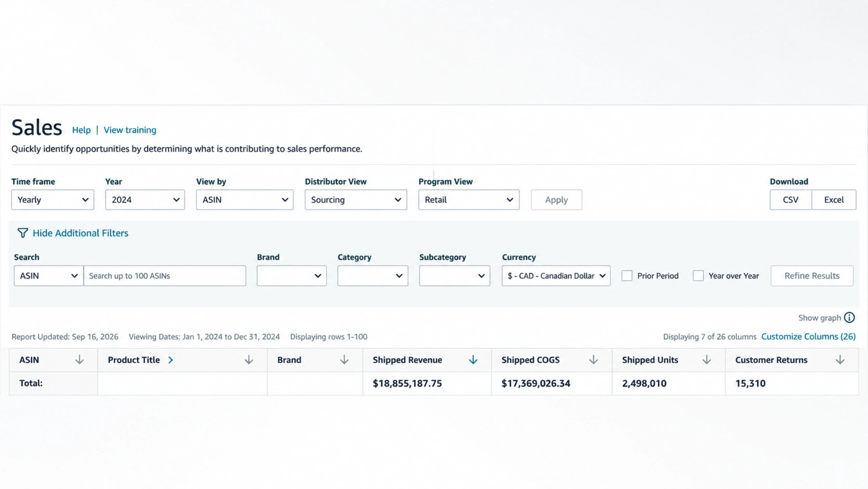868x489 pixels.
Task: Open the Search type ASIN dropdown
Action: coord(48,275)
